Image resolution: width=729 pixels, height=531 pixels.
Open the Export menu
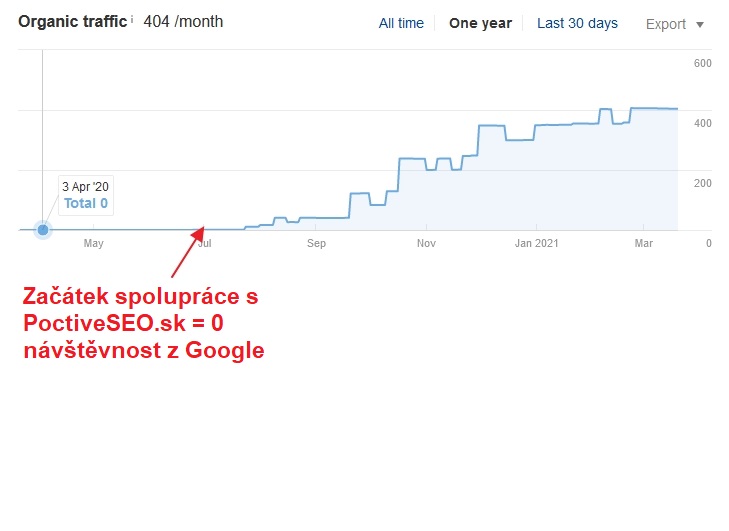(x=675, y=24)
